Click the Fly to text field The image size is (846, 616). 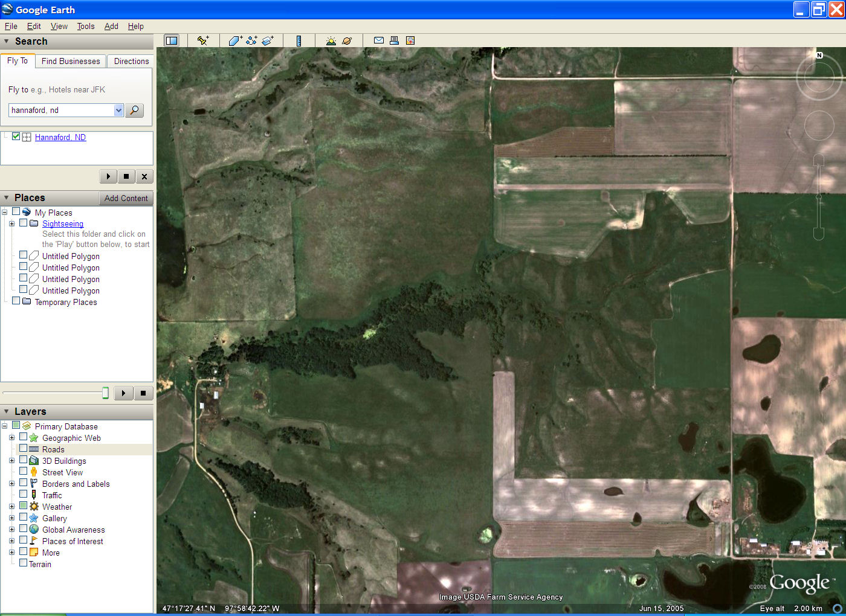62,110
